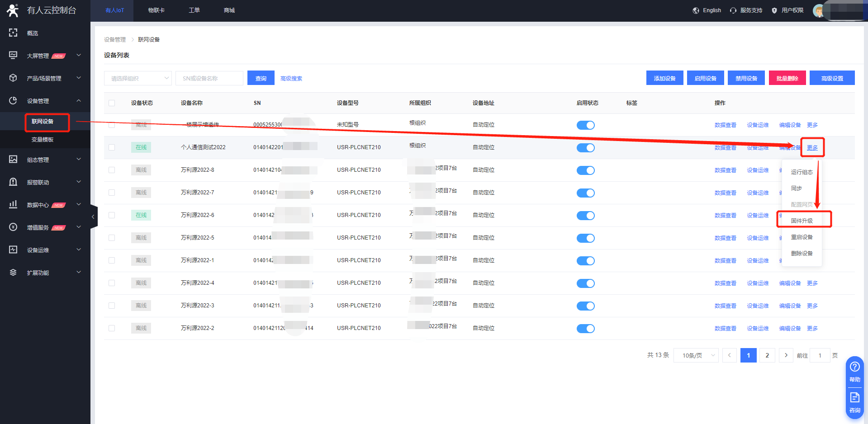Click the 大屏管理 screen icon
Screen dimensions: 868x424
(x=13, y=55)
